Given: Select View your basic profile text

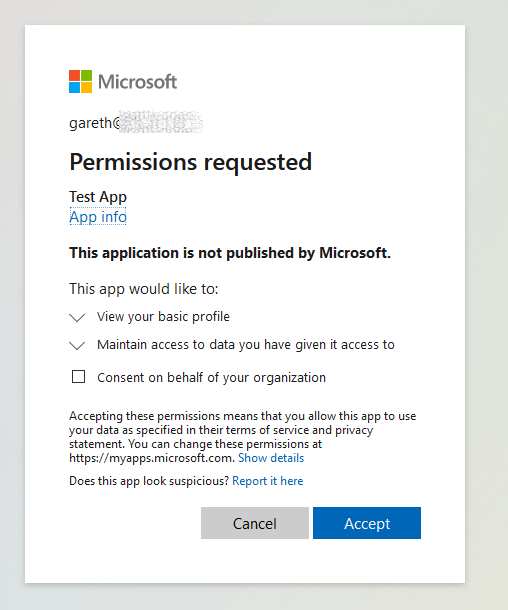Looking at the screenshot, I should click(x=163, y=317).
